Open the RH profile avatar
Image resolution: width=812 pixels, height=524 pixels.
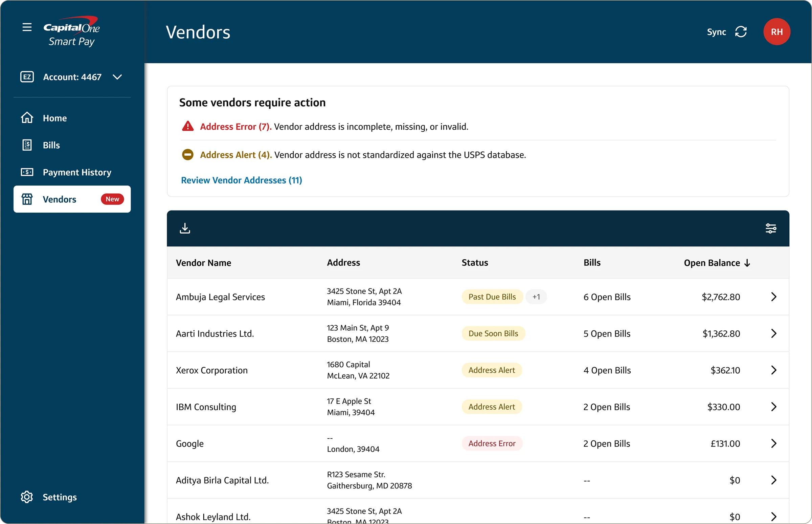776,31
